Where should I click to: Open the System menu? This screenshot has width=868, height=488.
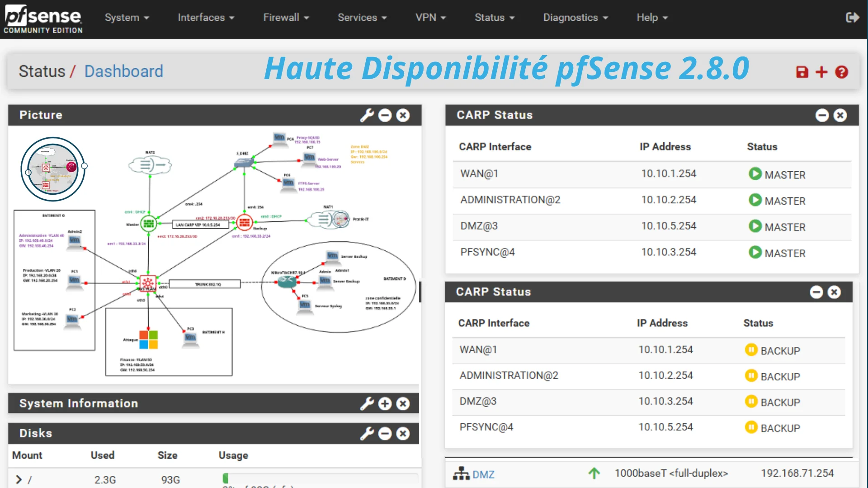(x=127, y=18)
